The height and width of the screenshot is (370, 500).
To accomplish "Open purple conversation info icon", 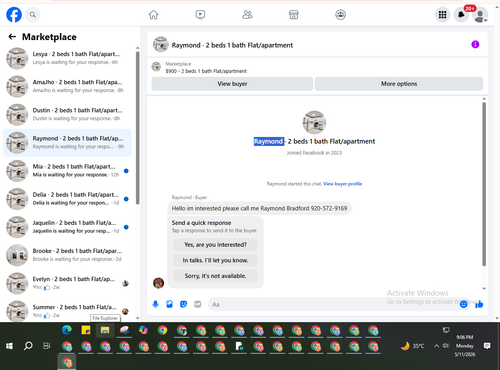I will (x=475, y=44).
